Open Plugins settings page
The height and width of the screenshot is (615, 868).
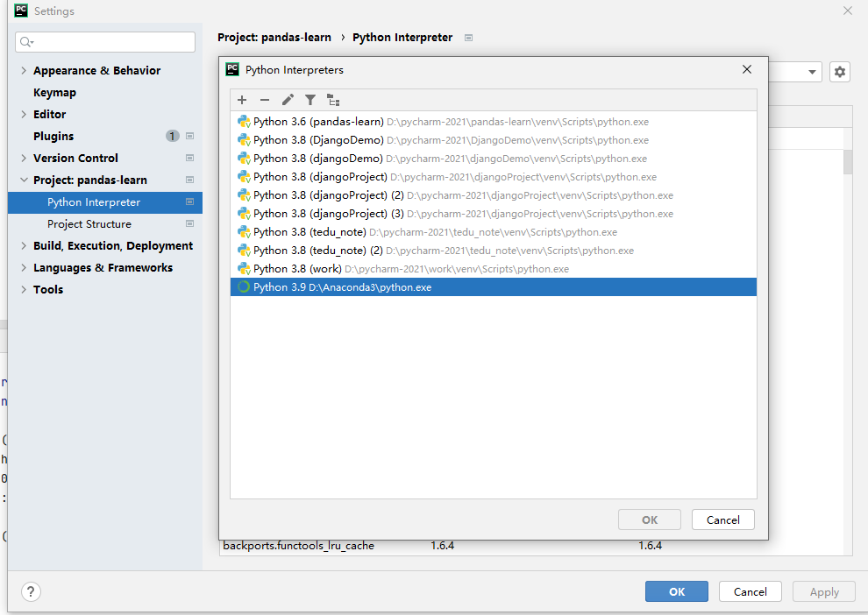click(53, 136)
